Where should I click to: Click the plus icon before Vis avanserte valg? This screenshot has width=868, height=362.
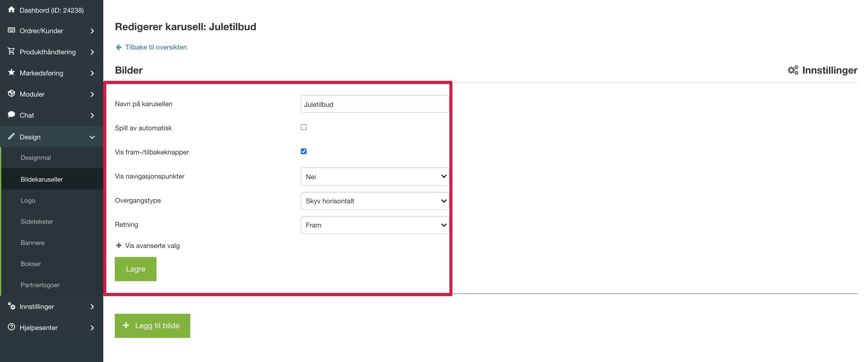(119, 245)
